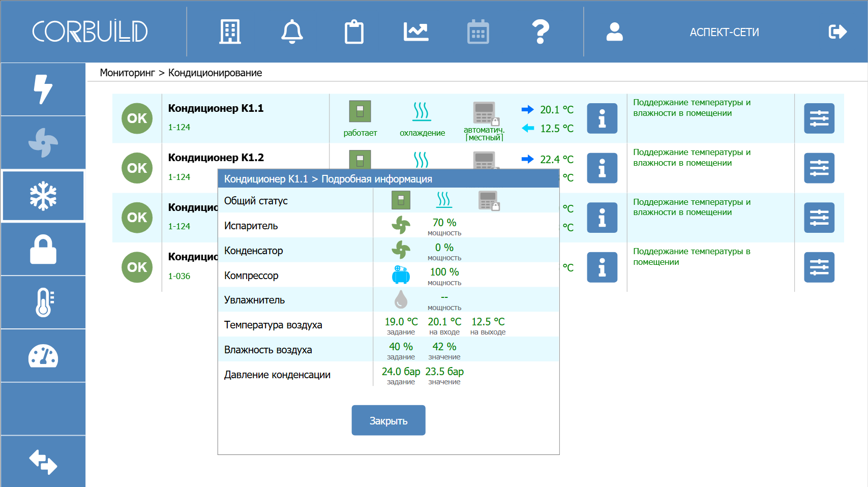868x487 pixels.
Task: Click the Испаритель fan icon in dialog
Action: [x=401, y=225]
